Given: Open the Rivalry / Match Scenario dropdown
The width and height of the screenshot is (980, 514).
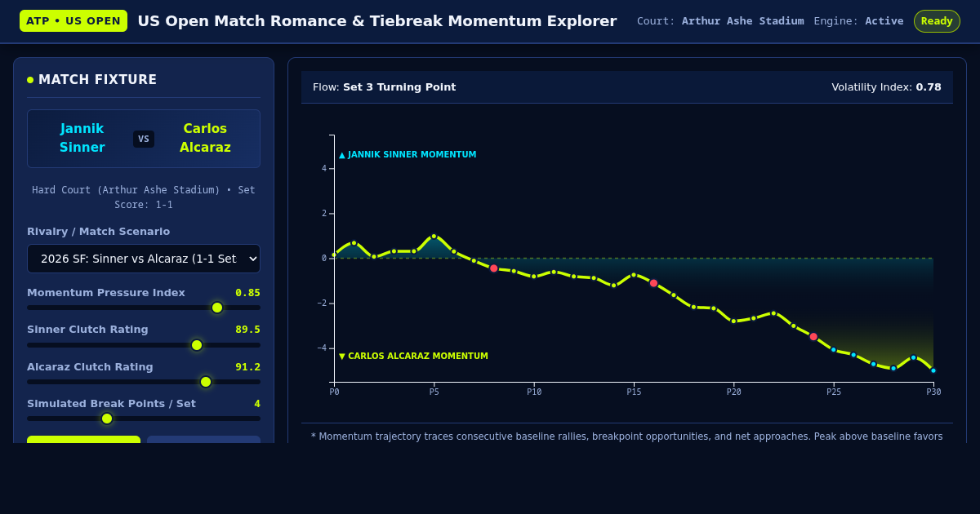Looking at the screenshot, I should (144, 259).
